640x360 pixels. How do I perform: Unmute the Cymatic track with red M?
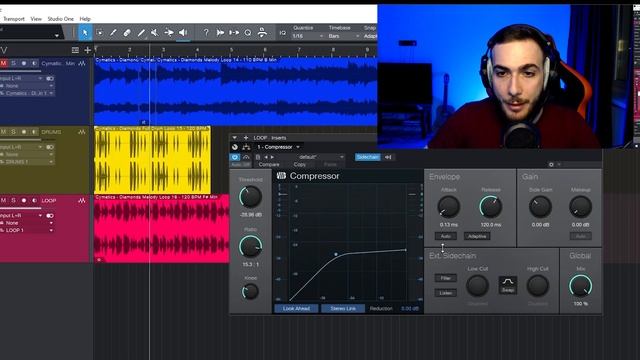coord(4,63)
